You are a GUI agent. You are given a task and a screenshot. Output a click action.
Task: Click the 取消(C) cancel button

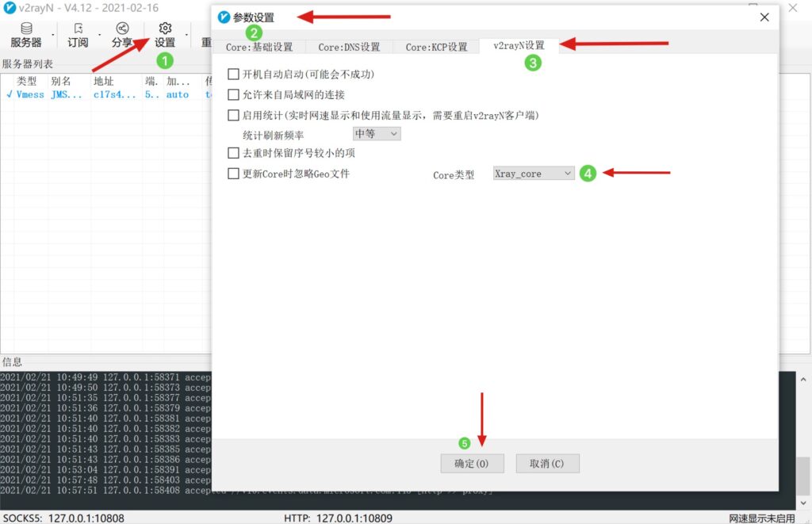(547, 464)
